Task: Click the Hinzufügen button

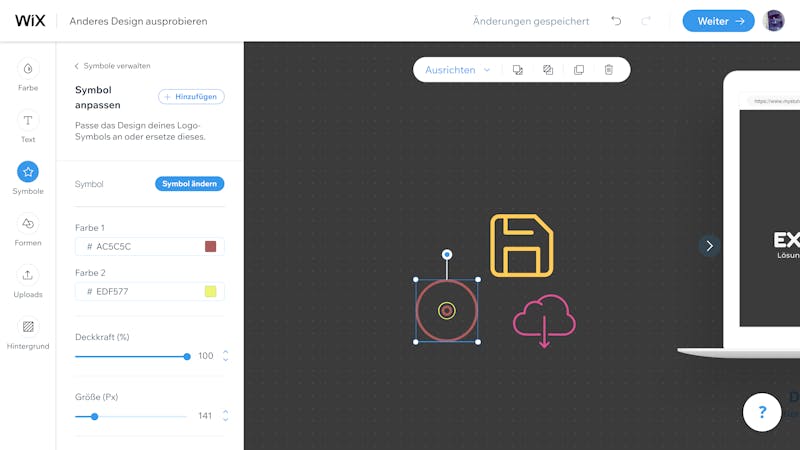Action: pos(191,96)
